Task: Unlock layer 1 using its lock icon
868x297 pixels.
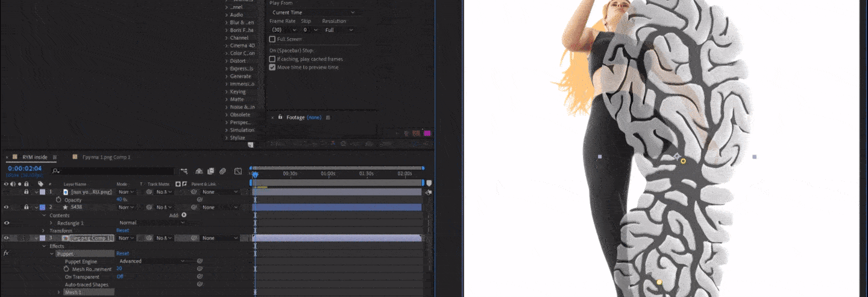Action: click(27, 191)
